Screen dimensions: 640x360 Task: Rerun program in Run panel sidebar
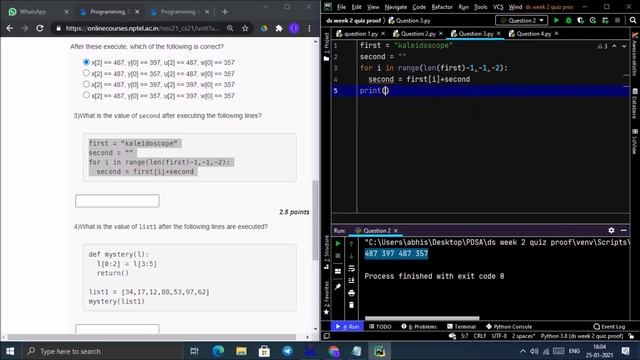[x=338, y=244]
